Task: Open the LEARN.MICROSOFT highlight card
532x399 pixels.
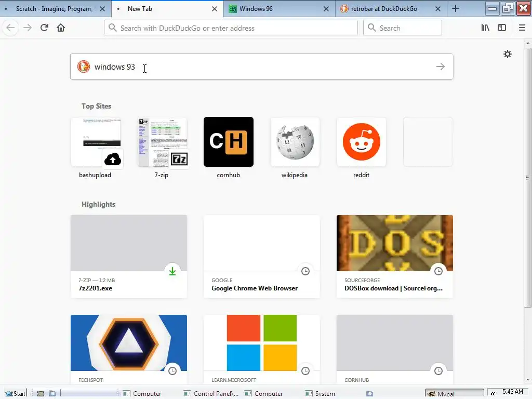Action: 262,350
